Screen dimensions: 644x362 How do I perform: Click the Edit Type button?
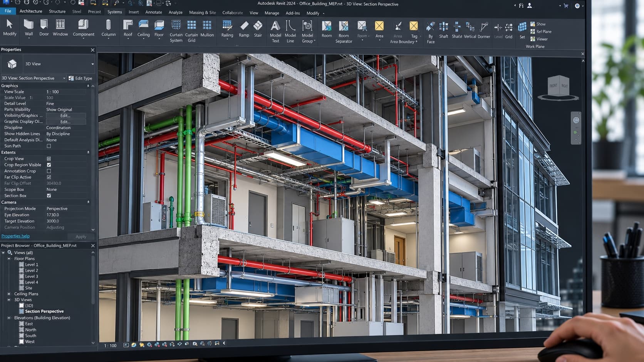80,78
